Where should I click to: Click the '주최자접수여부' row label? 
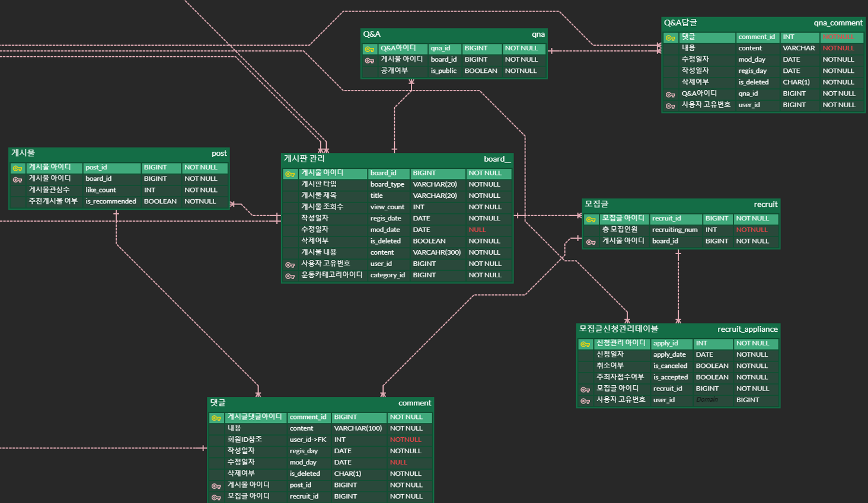click(x=620, y=377)
